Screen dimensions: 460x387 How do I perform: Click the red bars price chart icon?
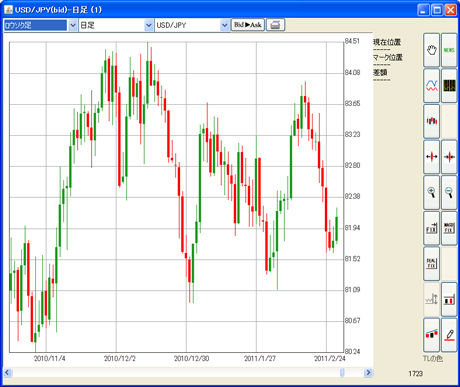click(449, 299)
